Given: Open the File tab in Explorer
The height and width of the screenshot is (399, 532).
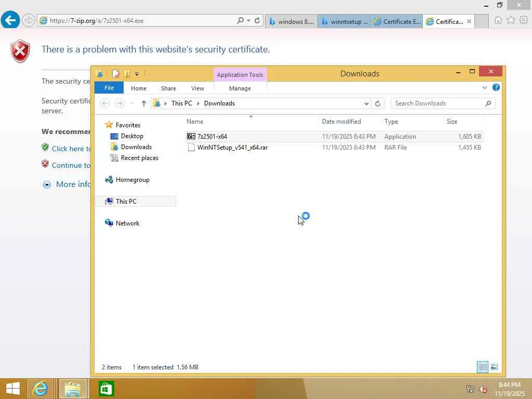Looking at the screenshot, I should 109,88.
